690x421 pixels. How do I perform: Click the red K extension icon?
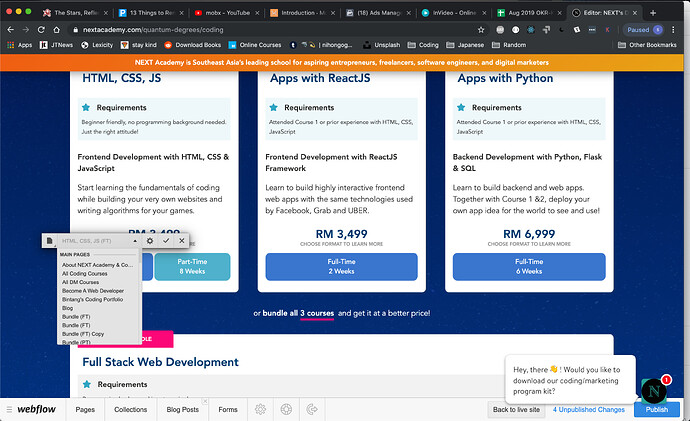607,30
